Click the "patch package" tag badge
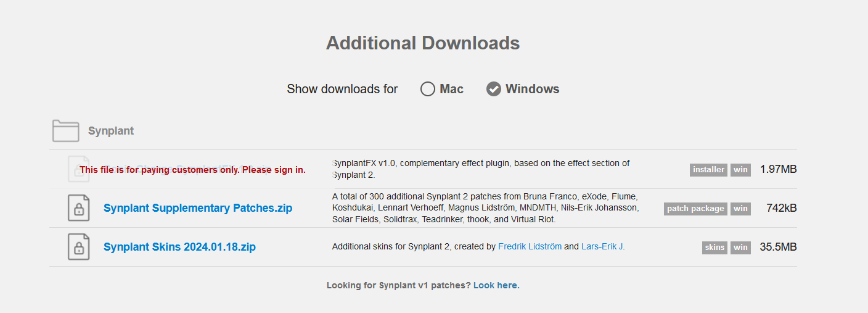868x313 pixels. [x=695, y=209]
